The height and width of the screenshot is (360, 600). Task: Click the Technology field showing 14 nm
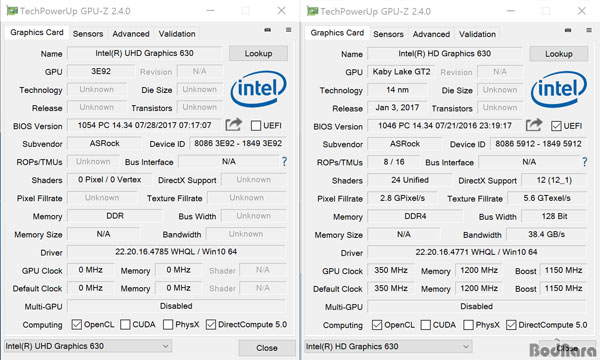coord(397,90)
